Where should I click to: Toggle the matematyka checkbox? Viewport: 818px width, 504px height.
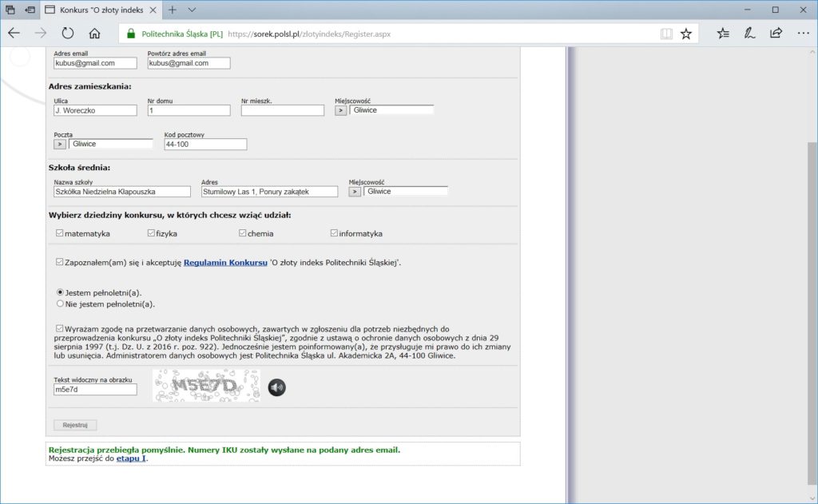[x=60, y=233]
